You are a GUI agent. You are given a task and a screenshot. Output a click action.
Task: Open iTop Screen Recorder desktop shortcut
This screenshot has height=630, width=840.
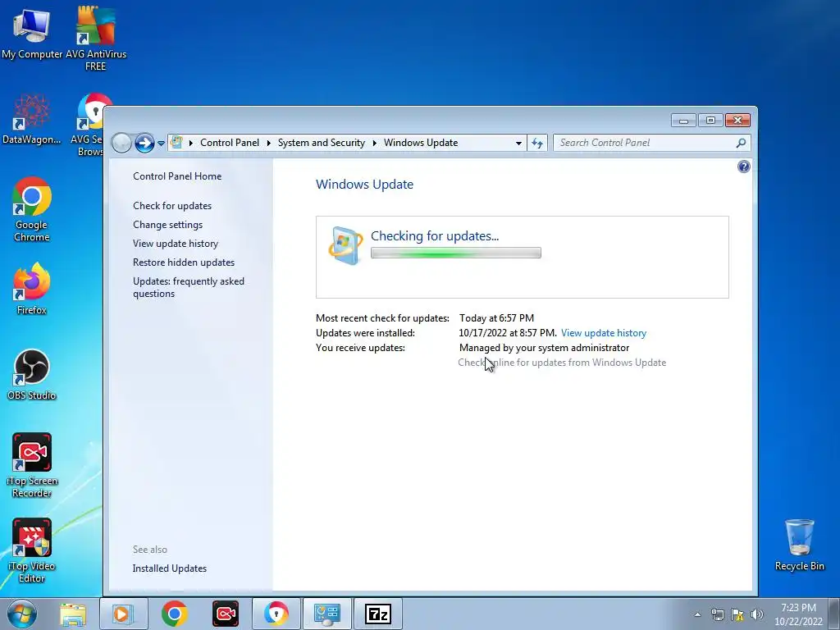(32, 465)
